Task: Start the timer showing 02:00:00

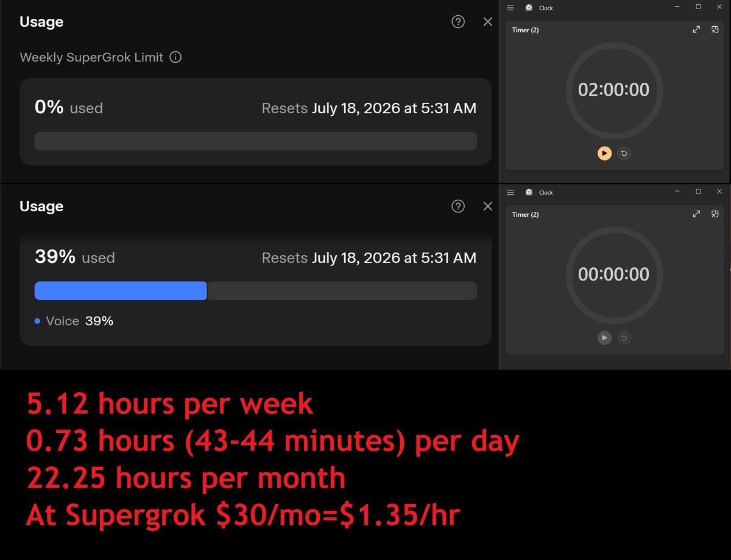Action: coord(604,153)
